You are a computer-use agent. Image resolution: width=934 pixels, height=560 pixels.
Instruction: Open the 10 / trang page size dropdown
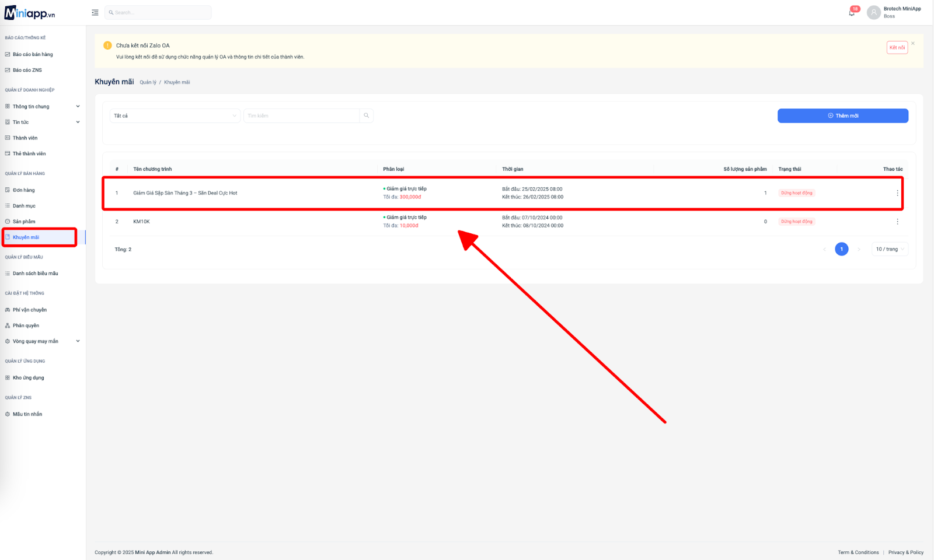click(890, 249)
